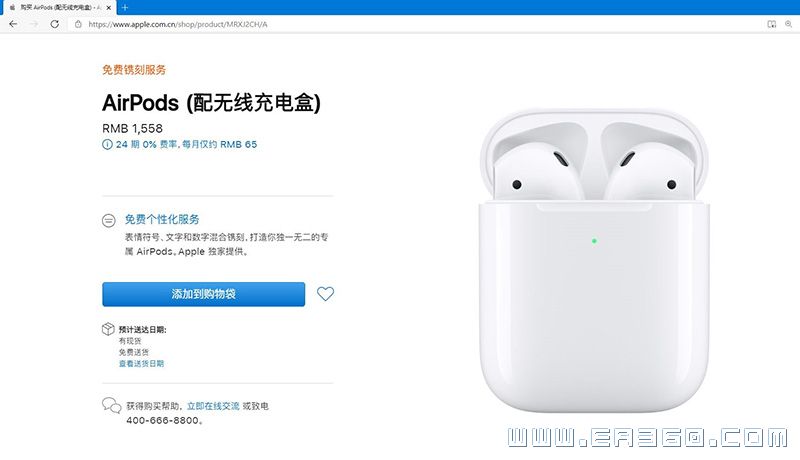The height and width of the screenshot is (460, 800).
Task: Click the delivery box icon
Action: (x=108, y=329)
